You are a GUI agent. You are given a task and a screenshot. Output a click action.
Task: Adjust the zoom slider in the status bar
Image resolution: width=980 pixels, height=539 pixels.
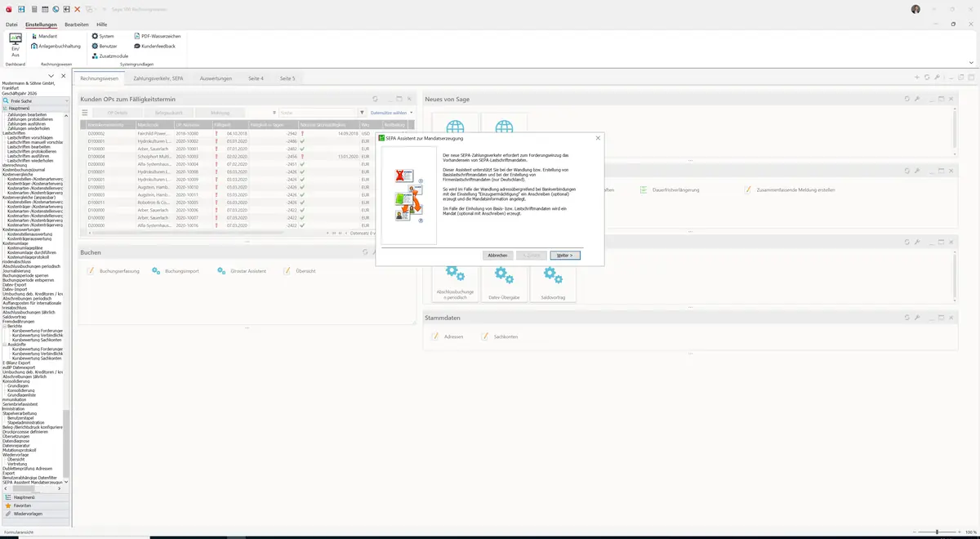click(x=937, y=532)
